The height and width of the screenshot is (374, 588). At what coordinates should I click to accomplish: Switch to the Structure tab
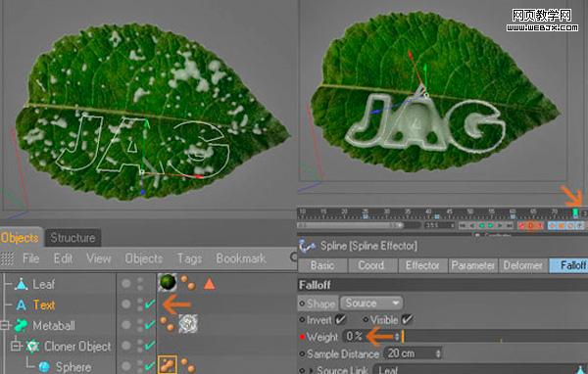(73, 238)
